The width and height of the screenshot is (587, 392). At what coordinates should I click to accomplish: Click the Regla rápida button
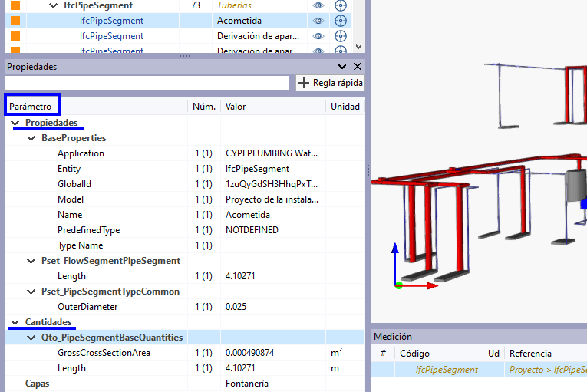(x=330, y=83)
